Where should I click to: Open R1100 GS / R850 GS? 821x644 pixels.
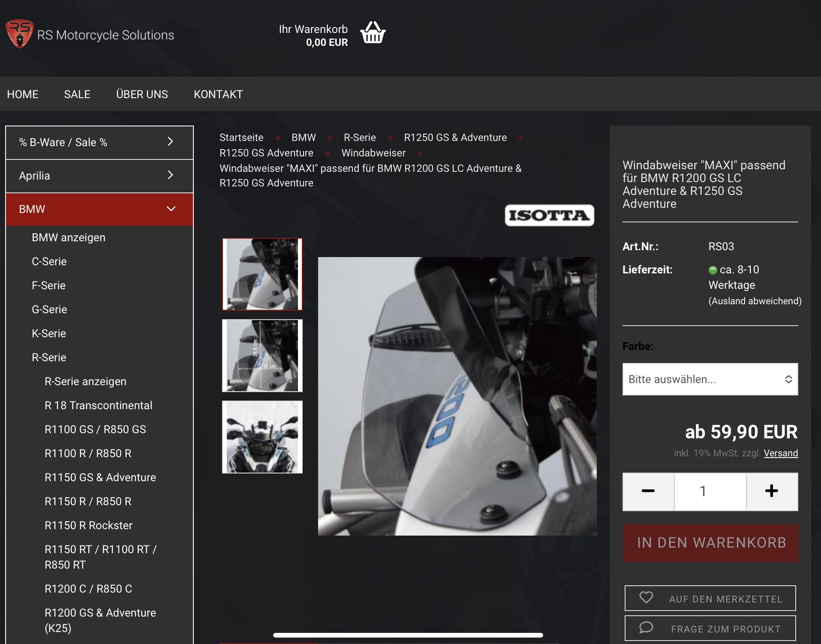click(95, 429)
